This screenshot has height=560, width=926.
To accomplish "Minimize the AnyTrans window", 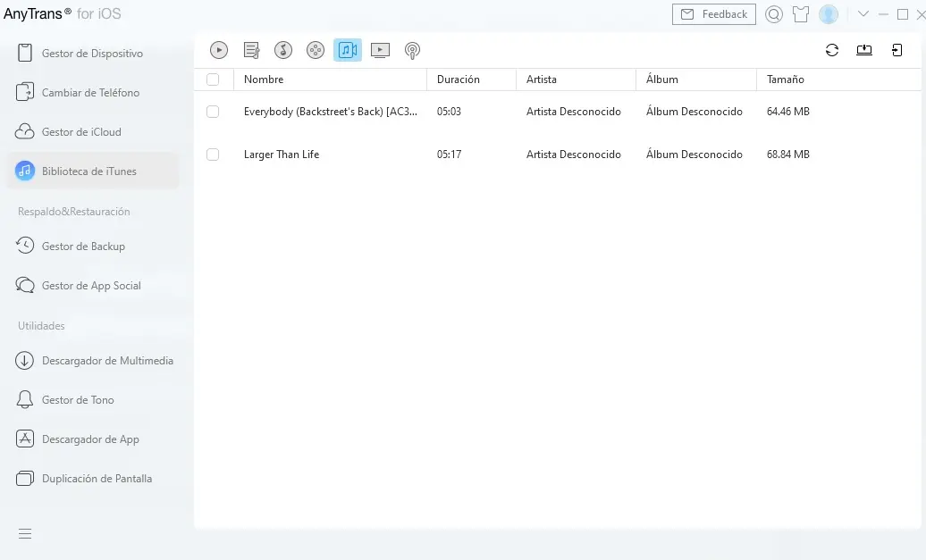I will [x=883, y=14].
